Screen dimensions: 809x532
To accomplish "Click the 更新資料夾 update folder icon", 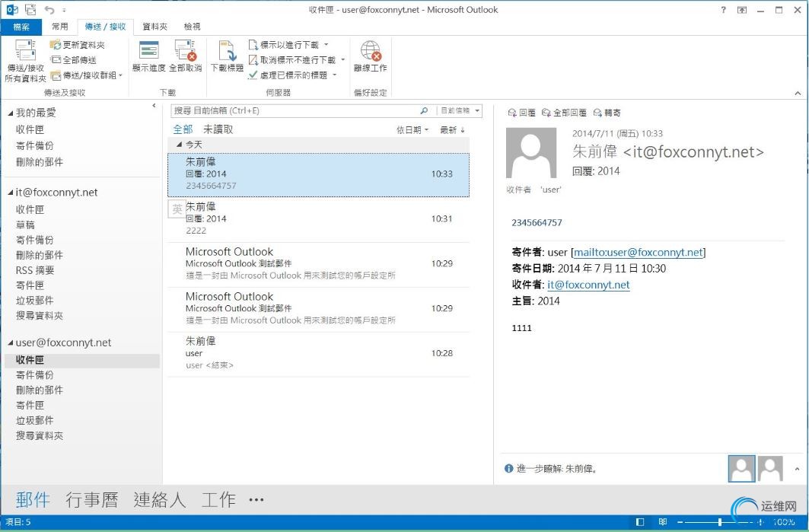I will pos(56,45).
